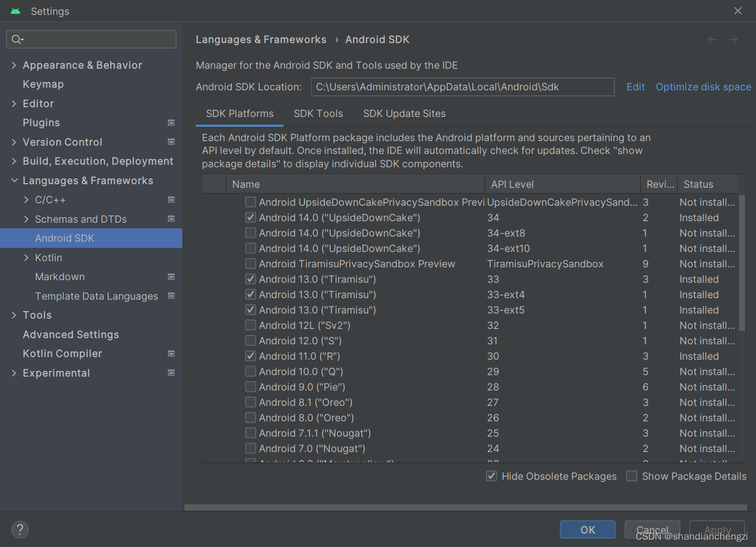Open Advanced Settings page
The image size is (756, 547).
pos(71,335)
